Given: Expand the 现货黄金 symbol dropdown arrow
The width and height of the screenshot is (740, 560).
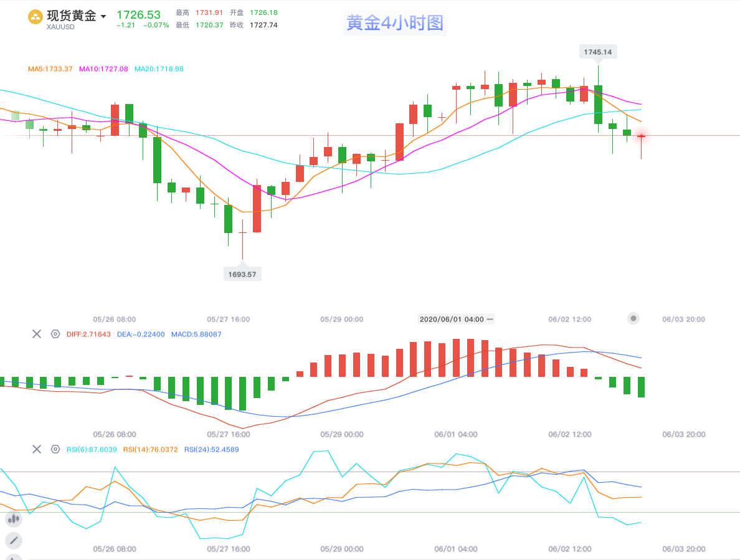Looking at the screenshot, I should click(103, 16).
